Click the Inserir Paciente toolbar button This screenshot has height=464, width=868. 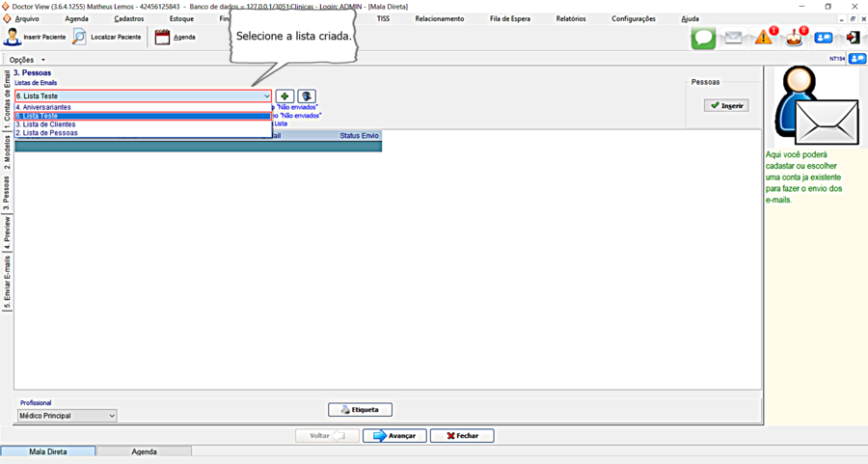point(35,37)
